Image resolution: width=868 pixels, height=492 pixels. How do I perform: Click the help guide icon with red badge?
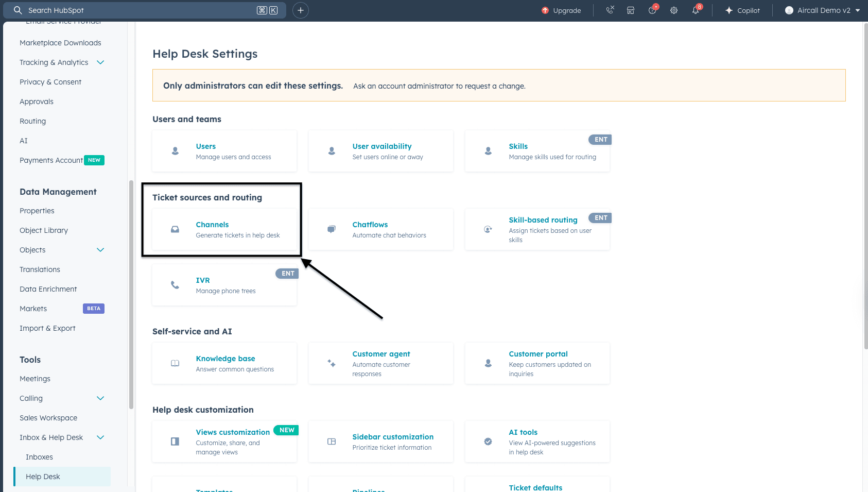652,10
